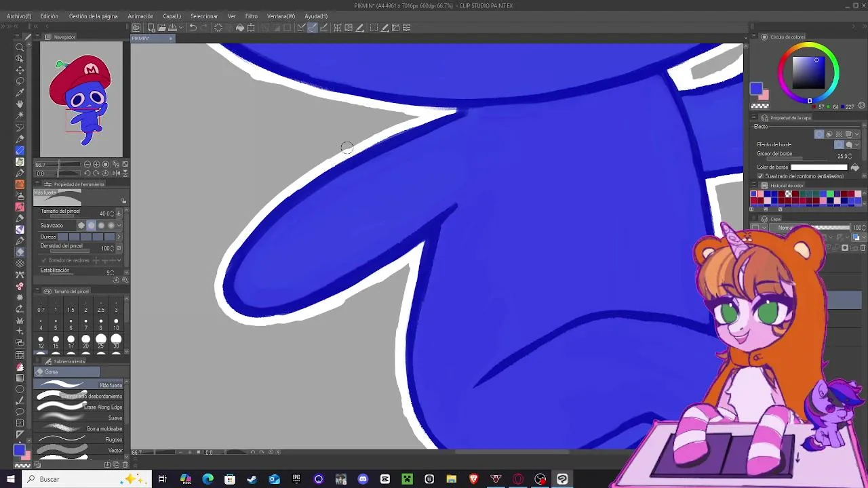
Task: Select the Suave eraser sub tool
Action: click(x=80, y=418)
